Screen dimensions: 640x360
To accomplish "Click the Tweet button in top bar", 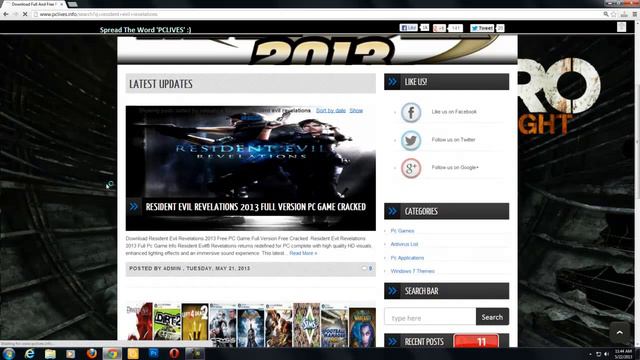I will click(482, 28).
